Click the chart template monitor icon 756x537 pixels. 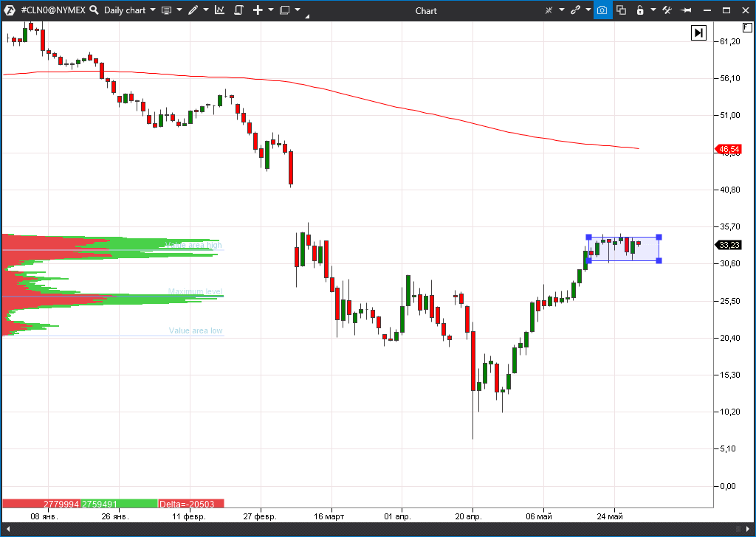click(x=166, y=10)
